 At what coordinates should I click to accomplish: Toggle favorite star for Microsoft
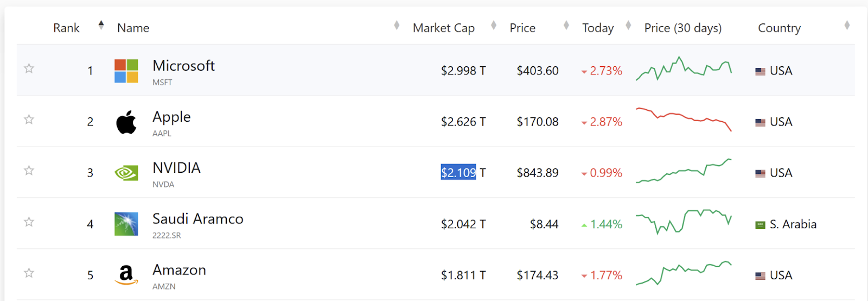29,68
